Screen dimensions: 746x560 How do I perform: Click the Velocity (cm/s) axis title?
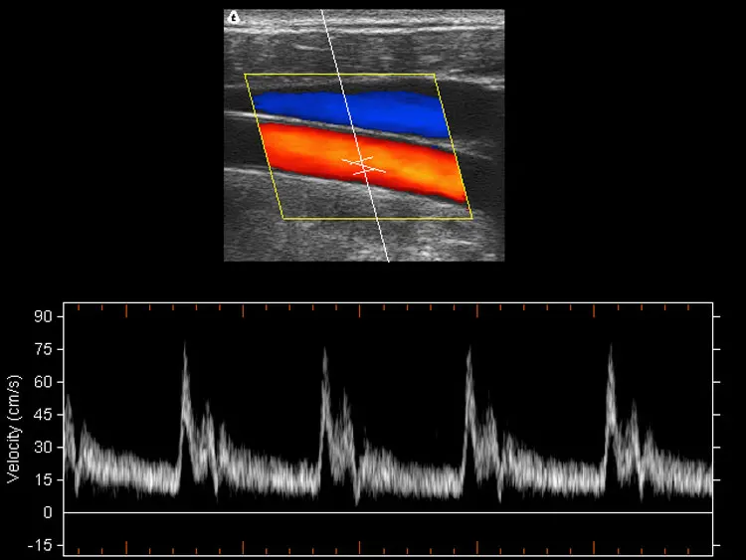tap(14, 429)
